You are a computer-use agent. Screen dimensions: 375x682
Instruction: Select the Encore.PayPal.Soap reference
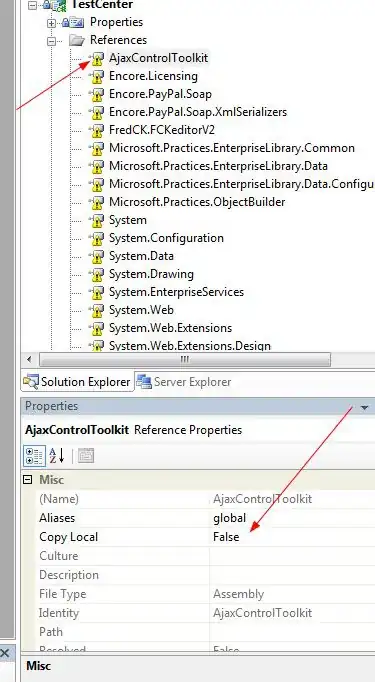coord(160,94)
